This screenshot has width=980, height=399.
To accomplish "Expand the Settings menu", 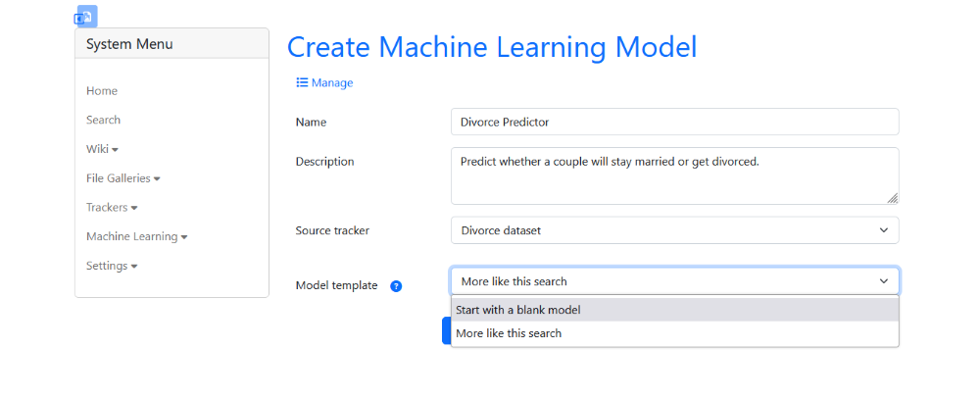I will (112, 266).
